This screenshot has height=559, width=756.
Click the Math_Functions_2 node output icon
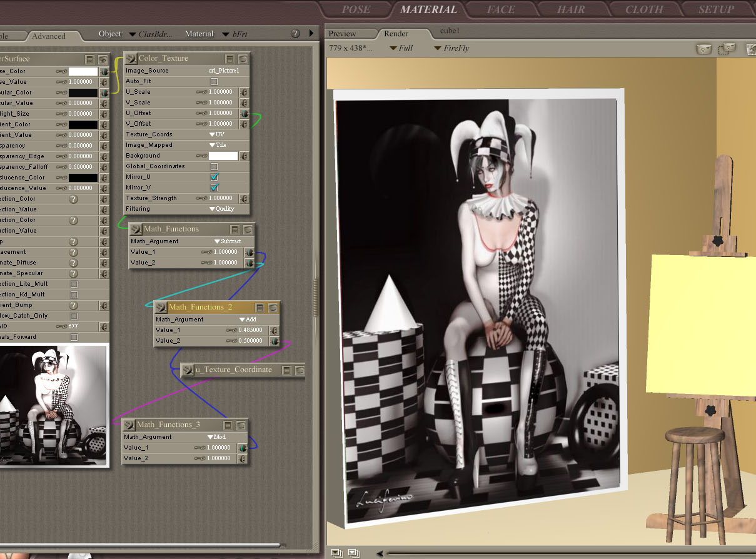click(161, 308)
